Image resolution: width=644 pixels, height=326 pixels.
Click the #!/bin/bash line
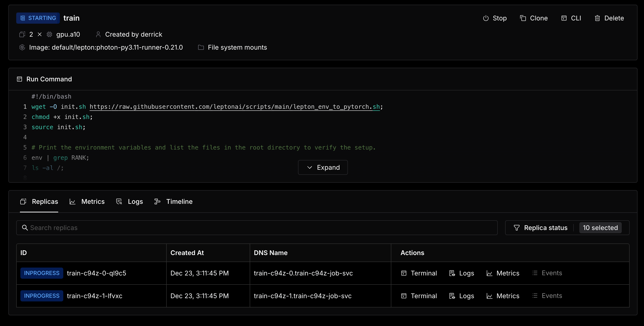(51, 96)
